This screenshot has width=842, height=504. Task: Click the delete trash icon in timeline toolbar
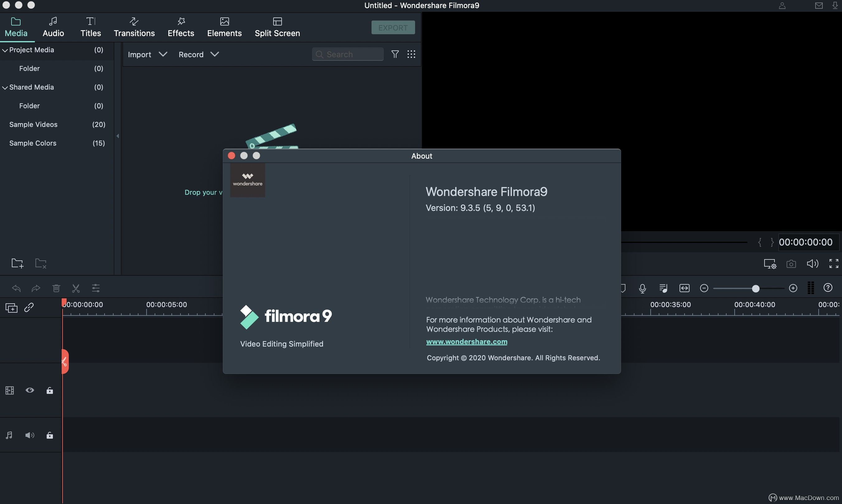click(56, 288)
